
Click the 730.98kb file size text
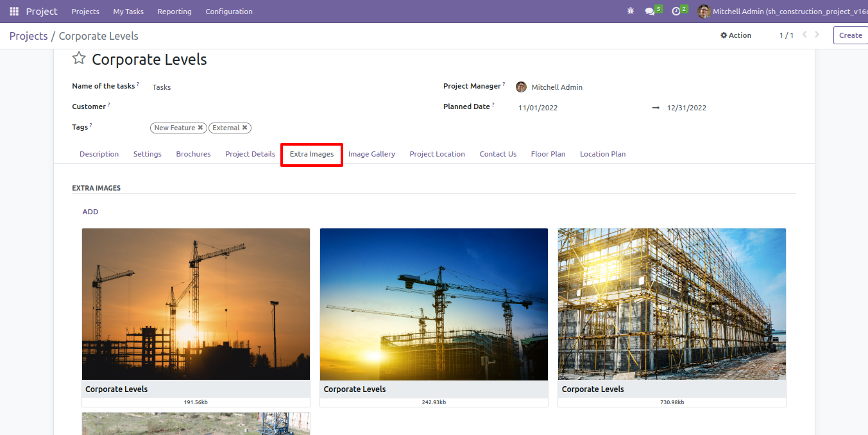click(672, 402)
